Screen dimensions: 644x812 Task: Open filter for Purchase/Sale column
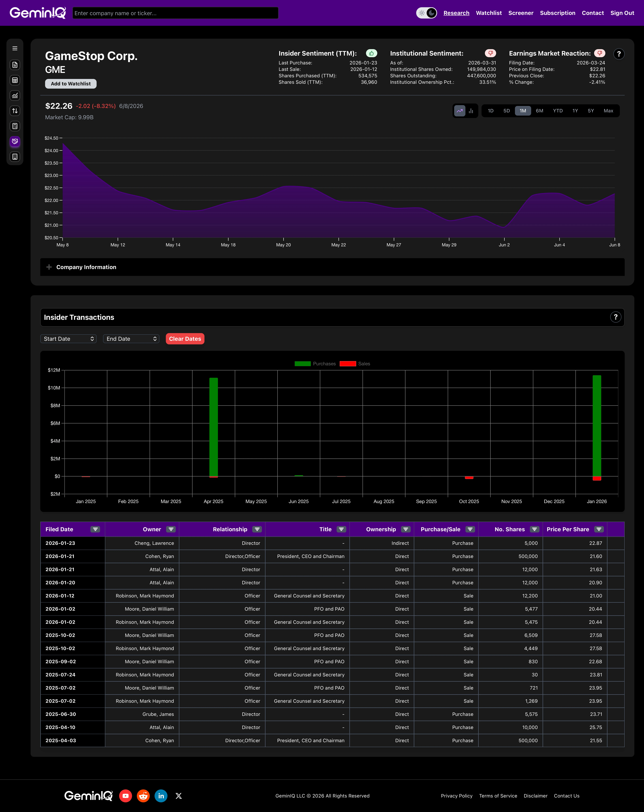[470, 529]
